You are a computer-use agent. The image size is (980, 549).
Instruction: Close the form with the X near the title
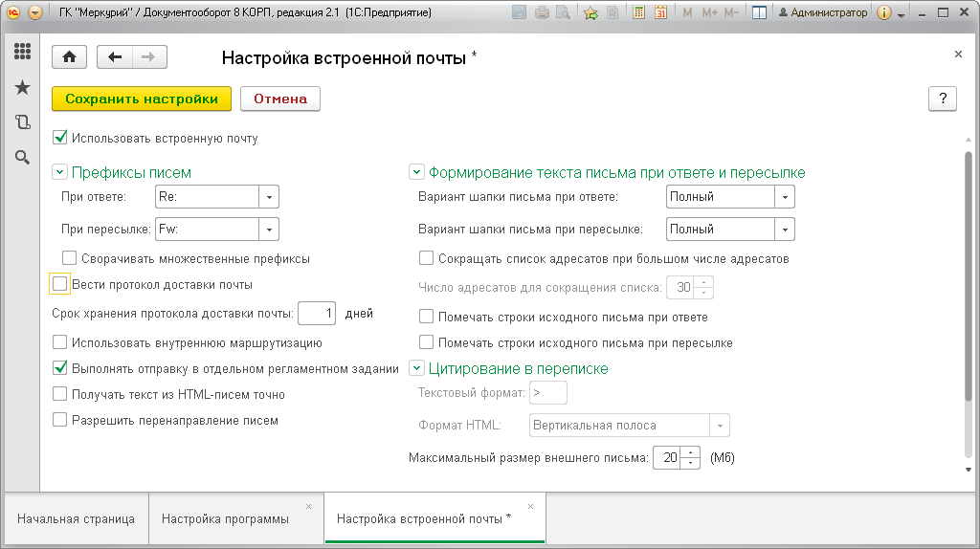[958, 55]
